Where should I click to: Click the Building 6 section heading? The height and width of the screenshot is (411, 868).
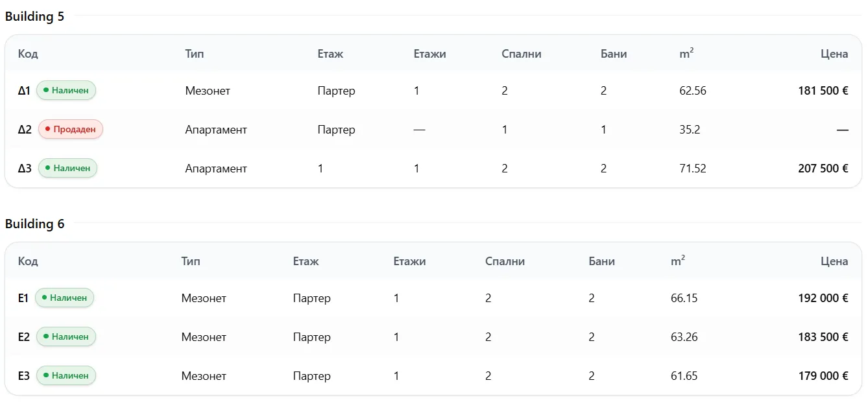tap(35, 224)
